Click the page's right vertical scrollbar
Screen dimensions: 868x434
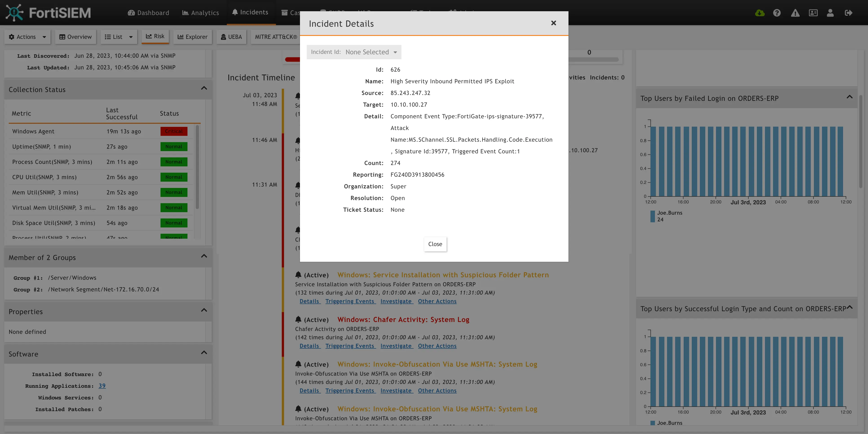[860, 141]
